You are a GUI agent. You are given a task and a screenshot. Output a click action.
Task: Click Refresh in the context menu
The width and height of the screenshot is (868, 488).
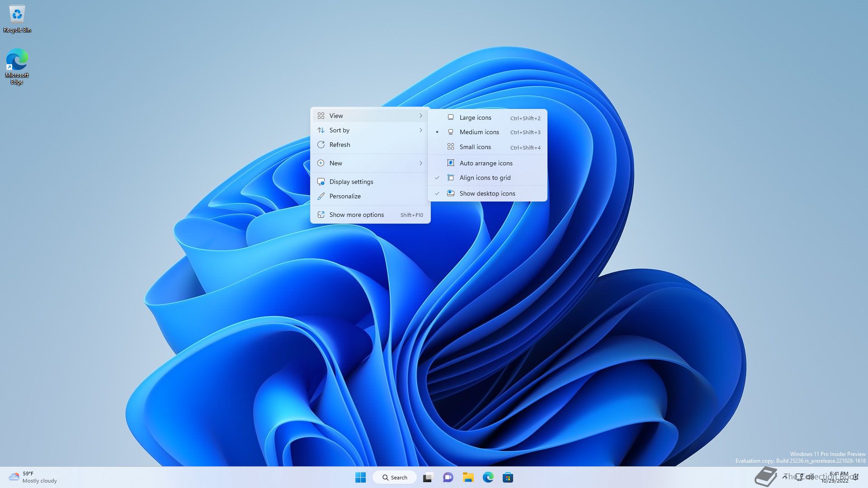340,145
